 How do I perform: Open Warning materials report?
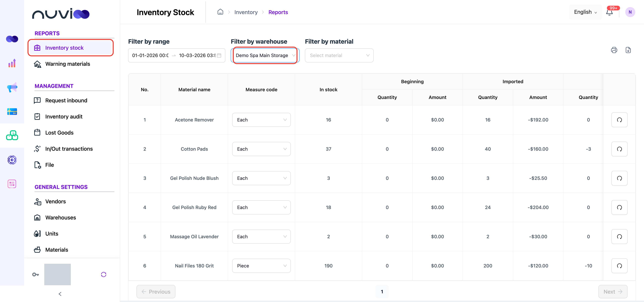67,64
